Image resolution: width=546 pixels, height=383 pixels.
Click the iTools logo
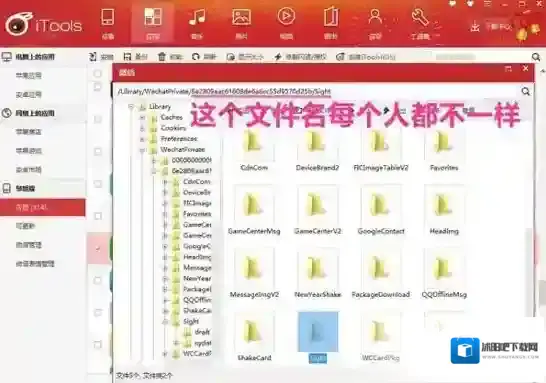click(44, 24)
